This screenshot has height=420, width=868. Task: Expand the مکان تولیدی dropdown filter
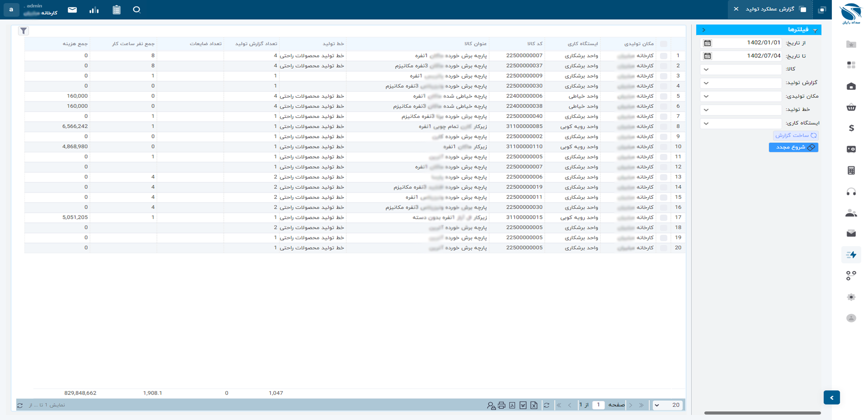click(706, 96)
